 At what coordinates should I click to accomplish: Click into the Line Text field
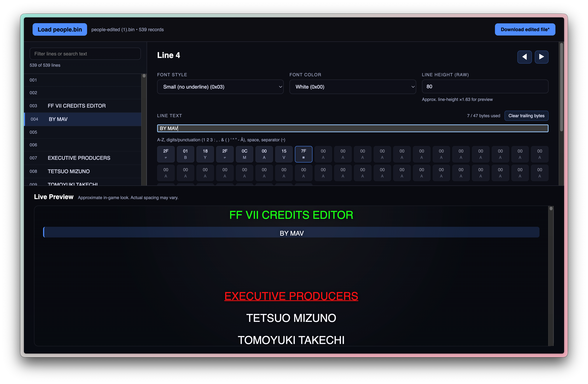pos(352,128)
